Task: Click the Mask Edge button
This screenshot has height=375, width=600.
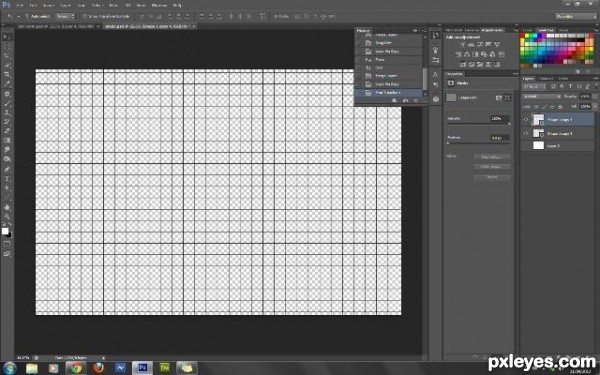Action: [x=492, y=157]
